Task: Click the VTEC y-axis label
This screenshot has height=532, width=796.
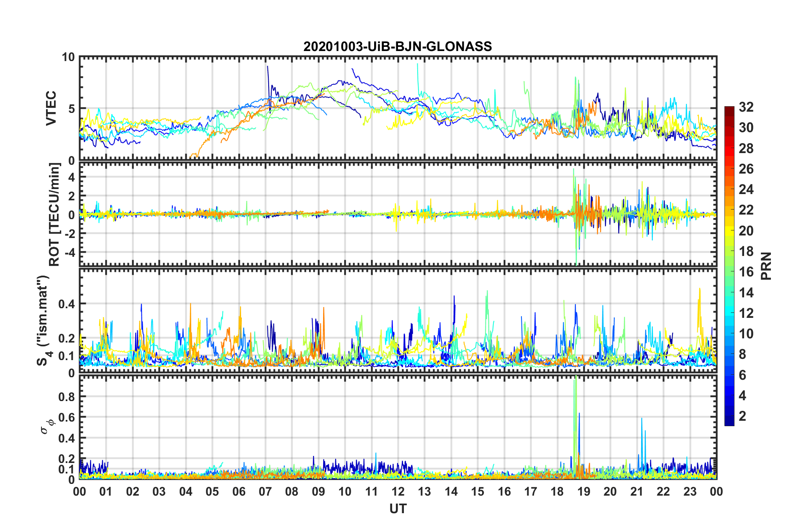Action: pyautogui.click(x=51, y=108)
